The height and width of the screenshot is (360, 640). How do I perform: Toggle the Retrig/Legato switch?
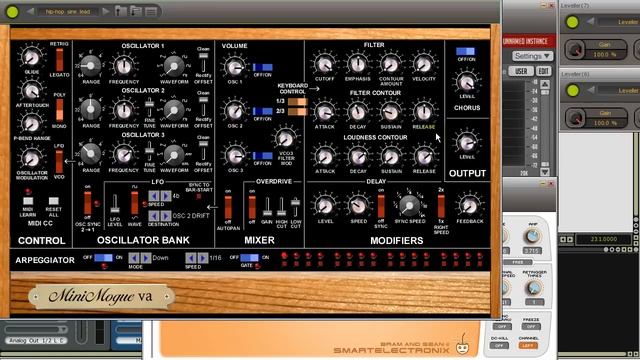coord(60,60)
